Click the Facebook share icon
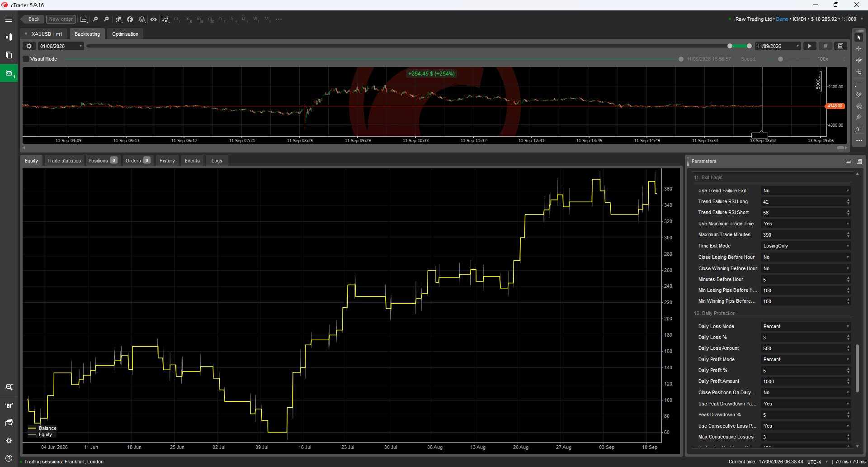Viewport: 868px width, 467px height. [130, 19]
